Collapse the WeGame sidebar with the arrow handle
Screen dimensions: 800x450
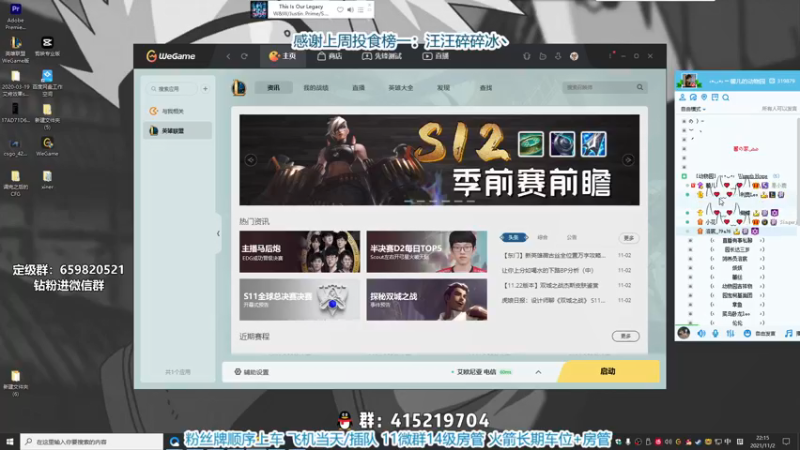click(218, 234)
